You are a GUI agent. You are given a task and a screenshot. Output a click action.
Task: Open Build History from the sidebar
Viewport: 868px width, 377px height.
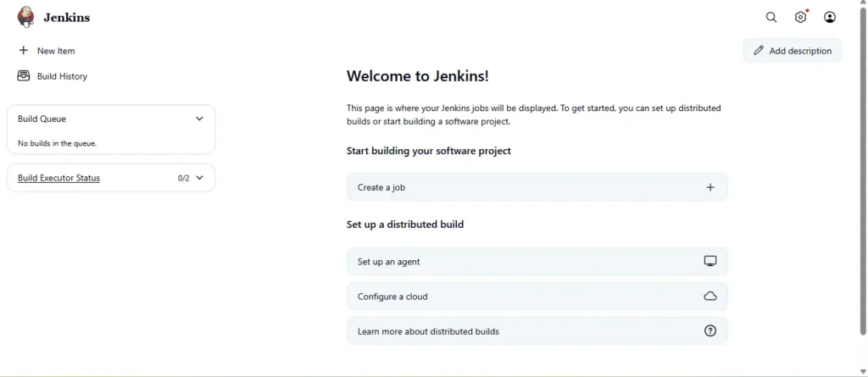[62, 76]
